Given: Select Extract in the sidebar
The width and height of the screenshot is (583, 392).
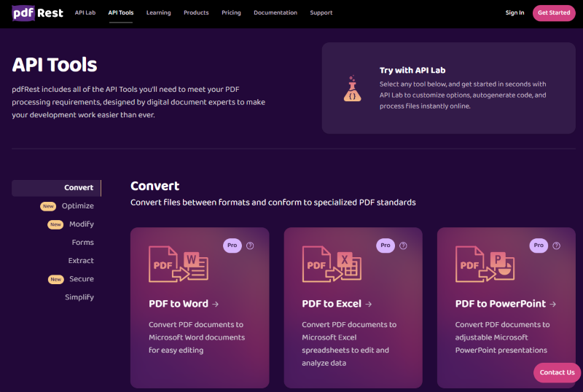Looking at the screenshot, I should point(81,260).
